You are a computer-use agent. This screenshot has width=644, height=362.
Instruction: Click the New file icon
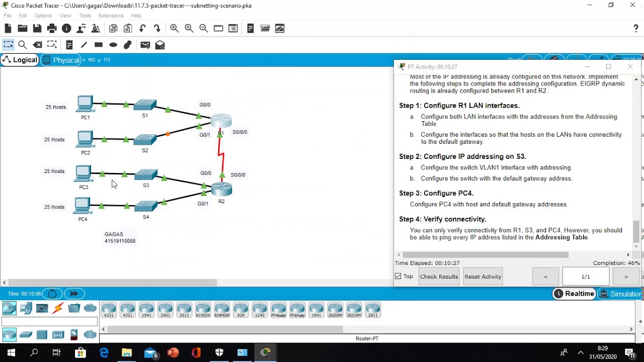8,29
